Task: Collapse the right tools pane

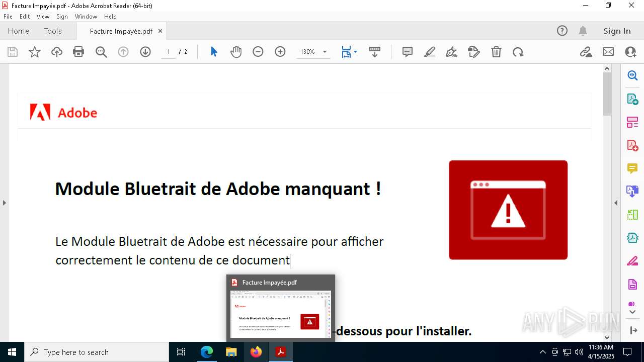Action: [x=616, y=203]
